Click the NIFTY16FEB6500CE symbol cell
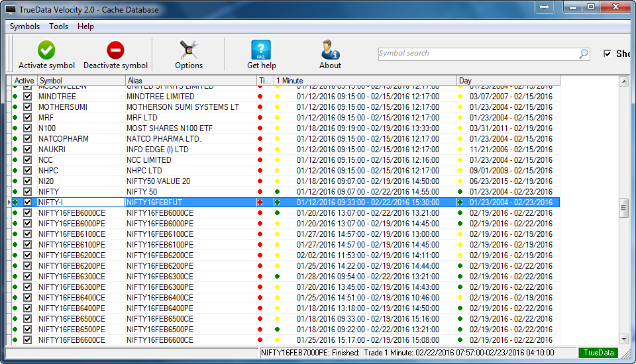Screen dimensions: 636x364 pos(81,318)
